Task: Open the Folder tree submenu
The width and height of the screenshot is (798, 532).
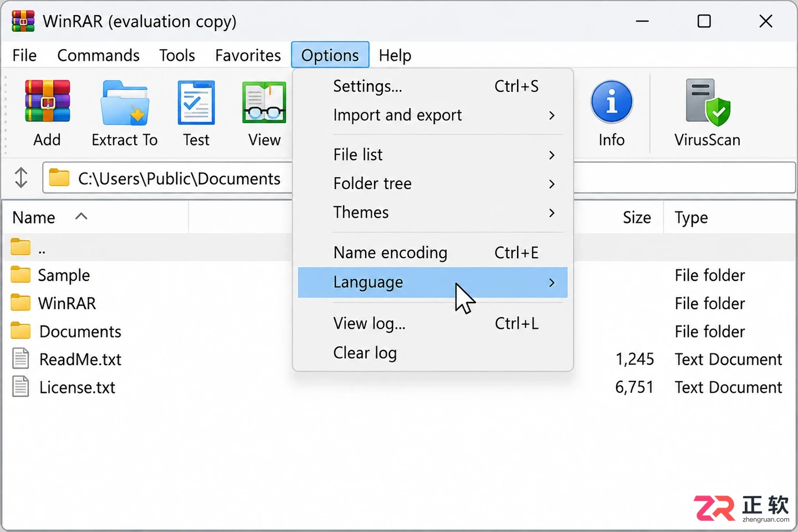Action: coord(432,184)
